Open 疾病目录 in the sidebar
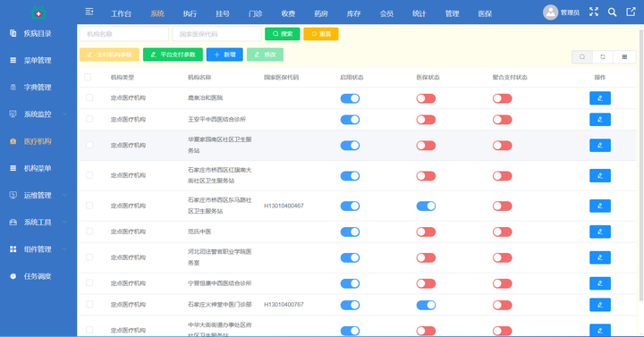This screenshot has width=644, height=337. [38, 33]
